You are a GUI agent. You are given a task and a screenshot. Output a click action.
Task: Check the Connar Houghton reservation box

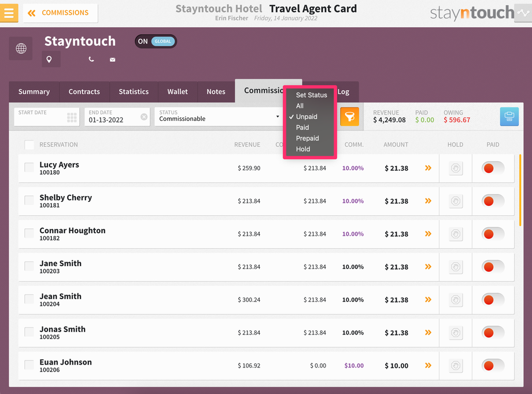click(x=29, y=233)
